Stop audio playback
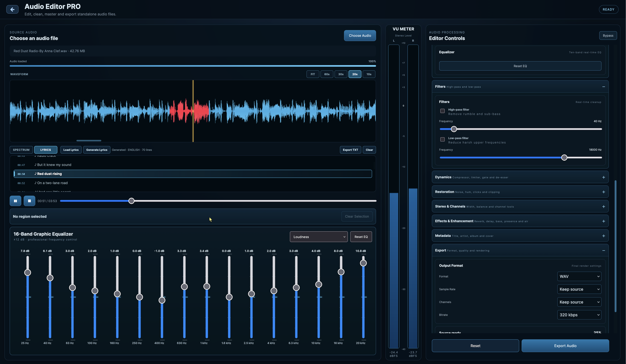Screen dimensions: 626x364 (x=29, y=201)
